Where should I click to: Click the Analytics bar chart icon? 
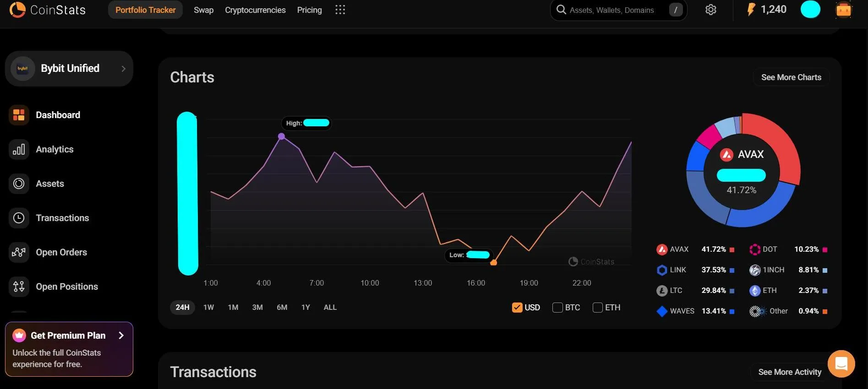[19, 149]
